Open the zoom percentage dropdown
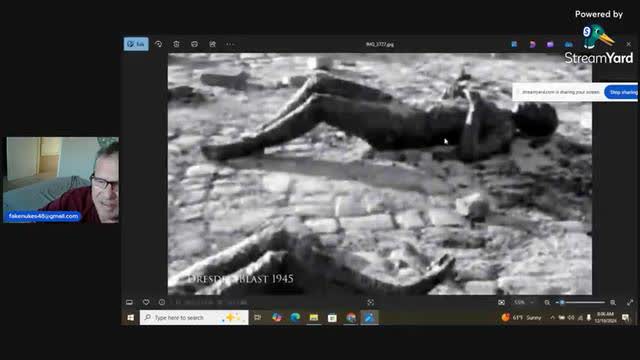Screen dimensions: 640x360 (x=524, y=302)
